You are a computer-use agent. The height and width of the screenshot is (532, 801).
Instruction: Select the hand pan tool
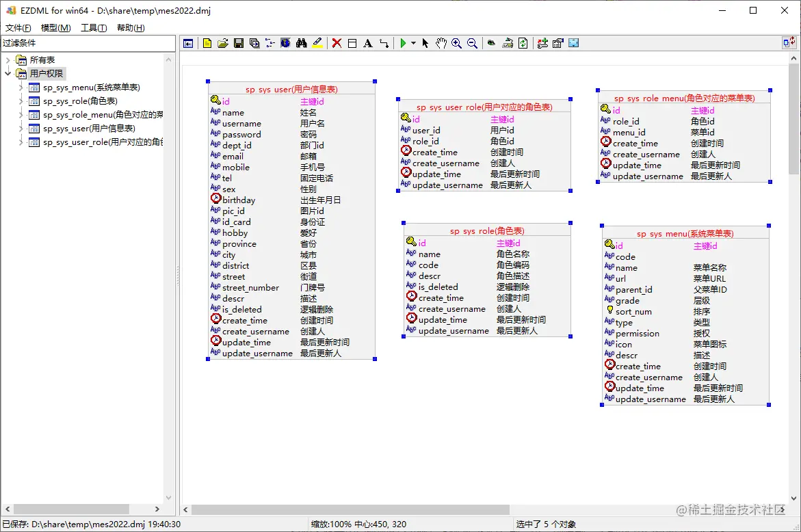pyautogui.click(x=441, y=43)
